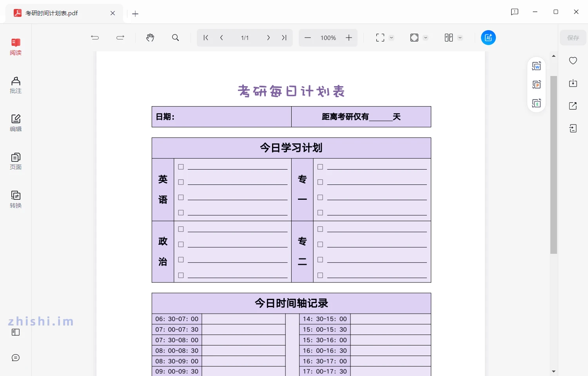Click the 今日学习计划 heading
Screen dimensions: 588x376
coord(291,148)
